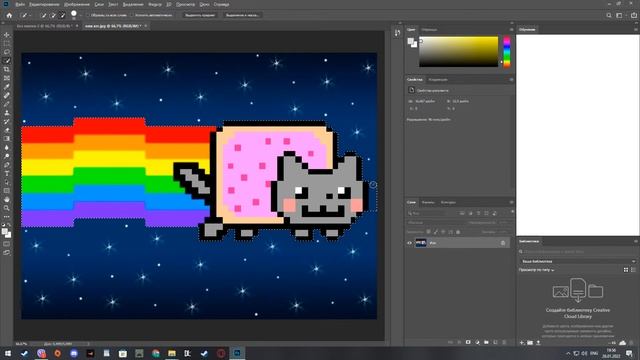This screenshot has height=360, width=640.
Task: Switch Libraries to list view
Action: tap(633, 270)
